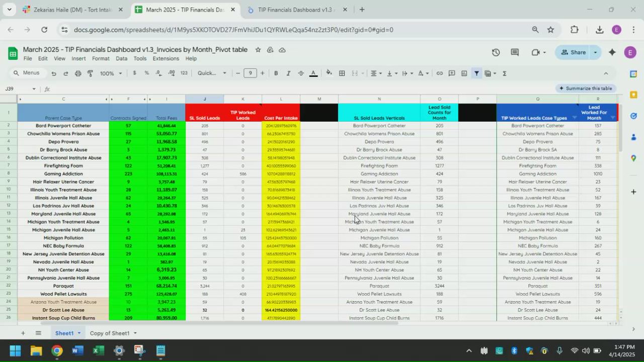Open the functions sigma menu
The width and height of the screenshot is (644, 362).
(x=504, y=73)
